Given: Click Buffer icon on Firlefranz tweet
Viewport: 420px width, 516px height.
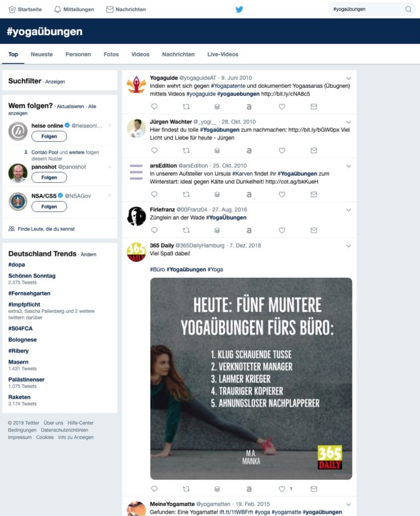Looking at the screenshot, I should point(217,231).
